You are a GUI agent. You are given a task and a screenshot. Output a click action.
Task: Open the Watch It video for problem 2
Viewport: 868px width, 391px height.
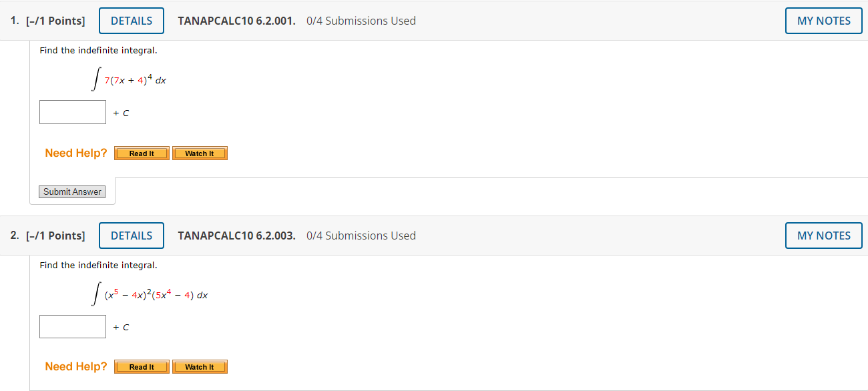pos(200,366)
